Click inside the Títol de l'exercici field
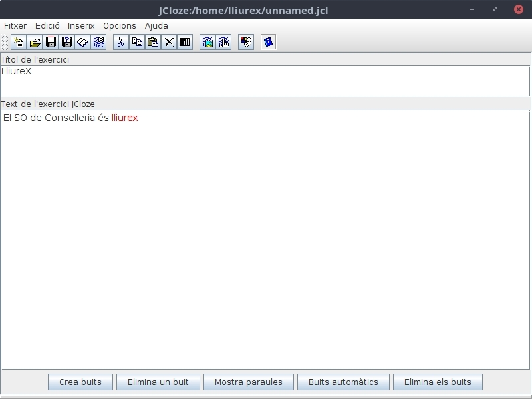This screenshot has width=532, height=399. (265, 80)
